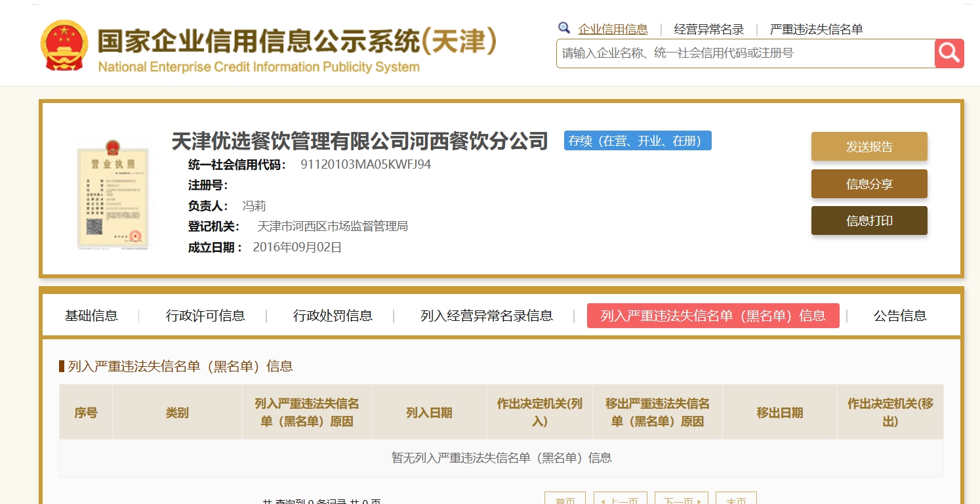Click the 序号 column header
This screenshot has height=504, width=980.
(86, 413)
